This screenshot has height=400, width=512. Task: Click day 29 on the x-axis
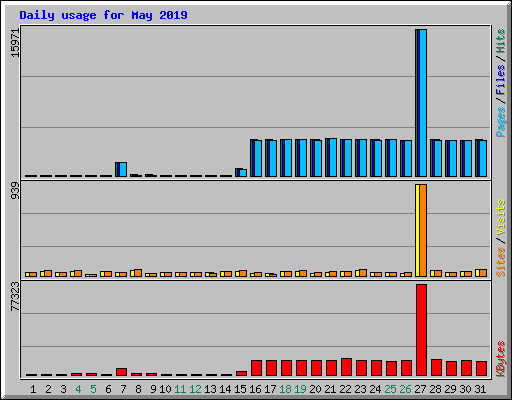pos(450,389)
